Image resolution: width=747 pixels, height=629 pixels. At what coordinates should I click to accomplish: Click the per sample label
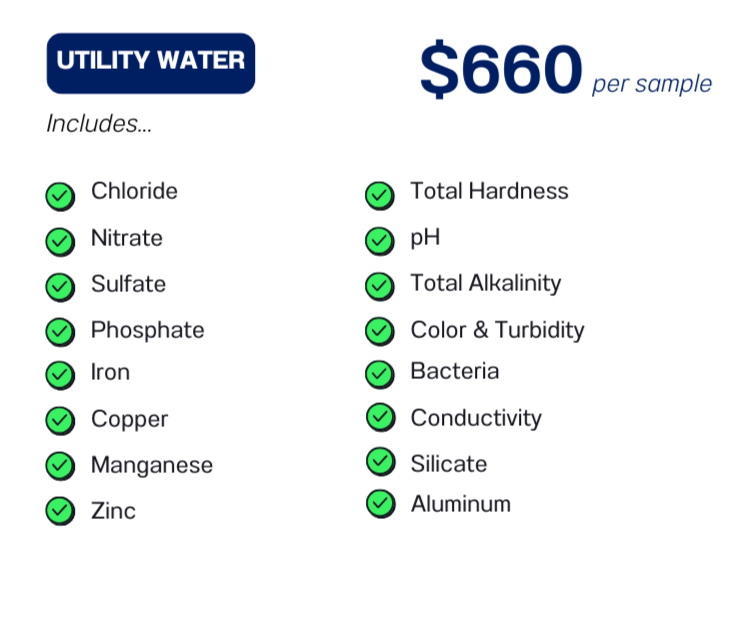pos(652,84)
